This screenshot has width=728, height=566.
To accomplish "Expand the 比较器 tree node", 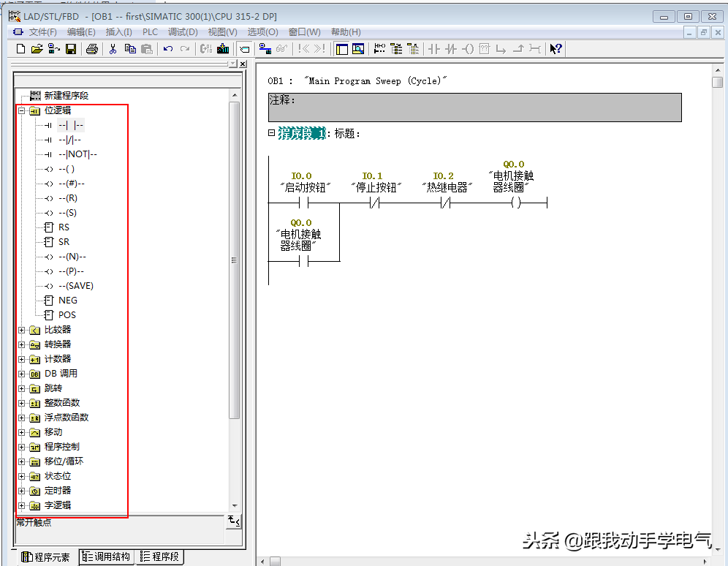I will coord(21,330).
